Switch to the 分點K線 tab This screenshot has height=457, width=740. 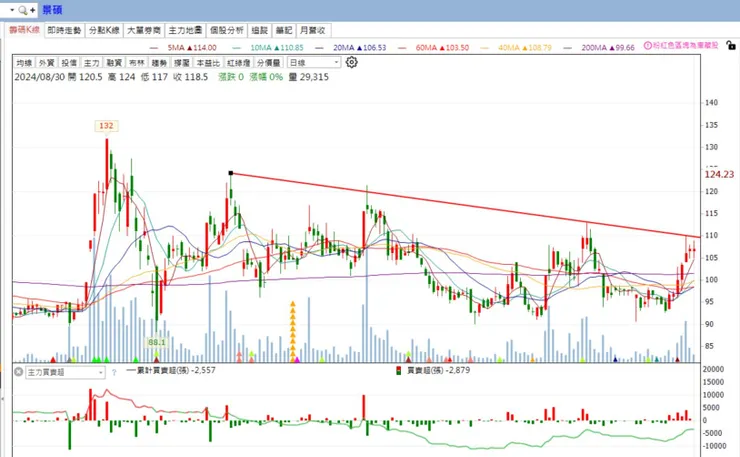click(x=104, y=30)
